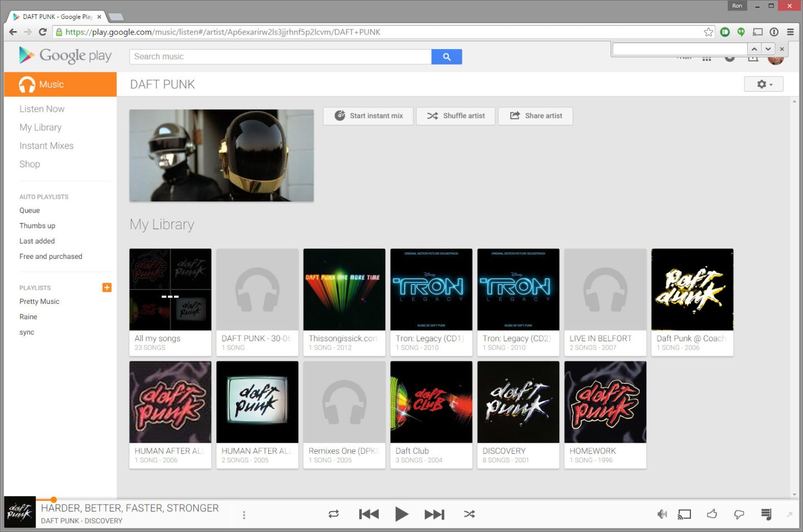Open the cast to device icon in player bar
Viewport: 803px width, 532px height.
(684, 514)
